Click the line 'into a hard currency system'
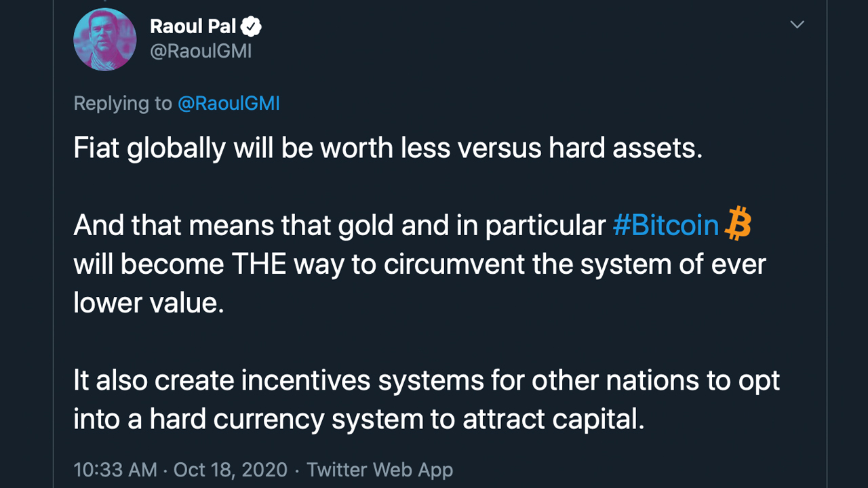The width and height of the screenshot is (868, 488). click(x=359, y=420)
